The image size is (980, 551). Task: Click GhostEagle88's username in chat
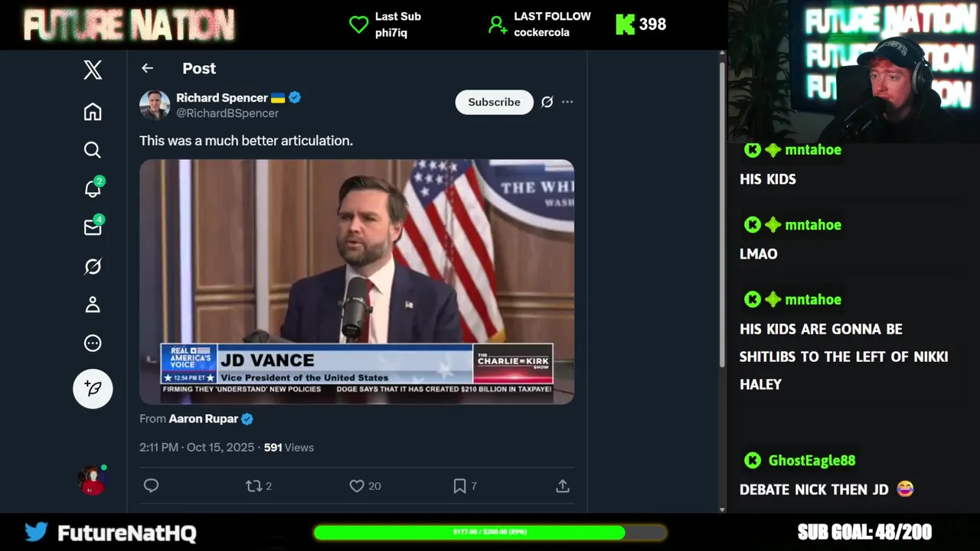click(812, 460)
